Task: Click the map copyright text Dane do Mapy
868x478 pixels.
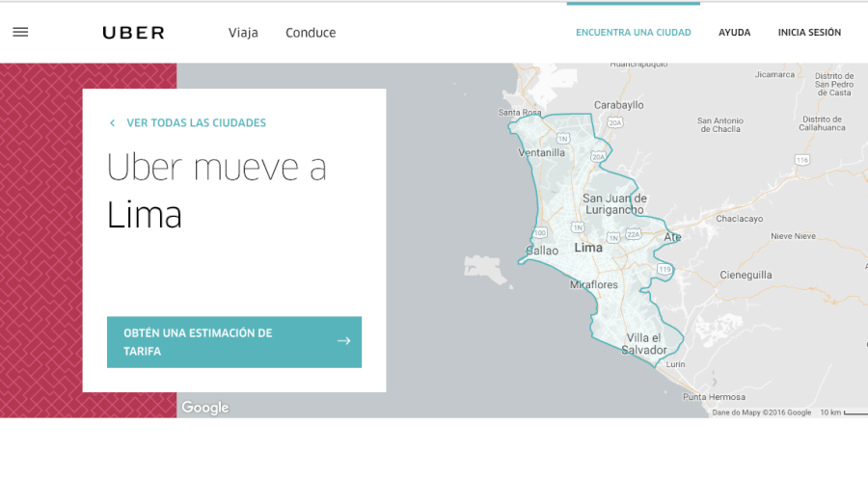Action: coord(761,412)
